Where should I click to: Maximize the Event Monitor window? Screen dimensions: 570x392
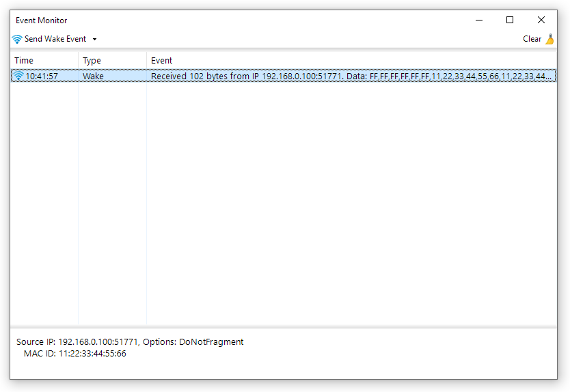(x=510, y=20)
